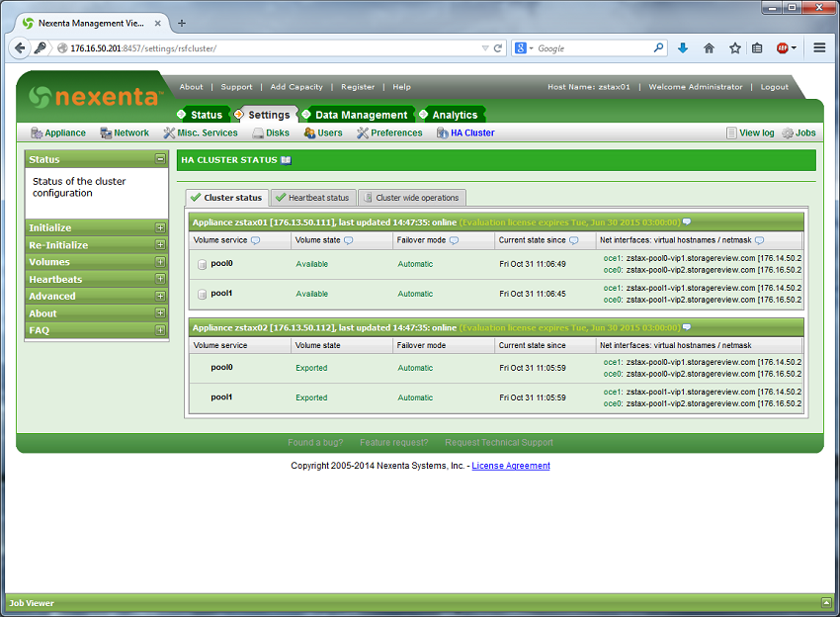
Task: Select the Settings main tab
Action: (269, 115)
